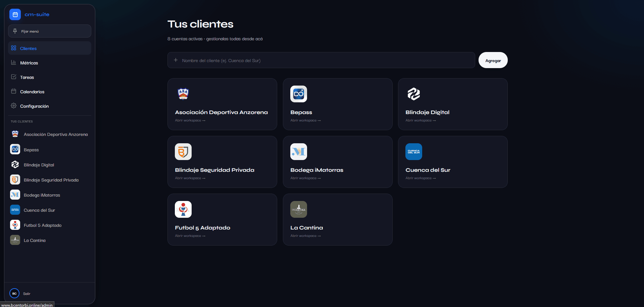The image size is (644, 307).
Task: Click the cm-suite calendar logo icon
Action: (x=15, y=14)
